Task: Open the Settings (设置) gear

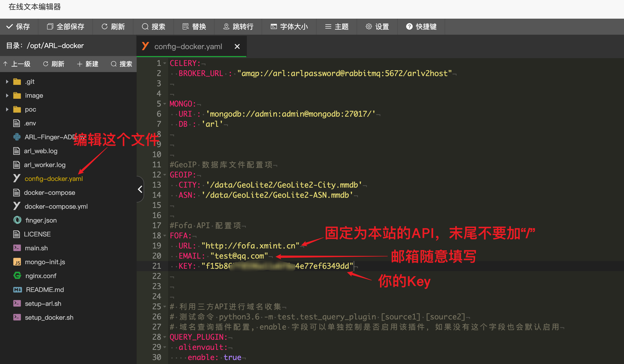Action: [x=377, y=27]
